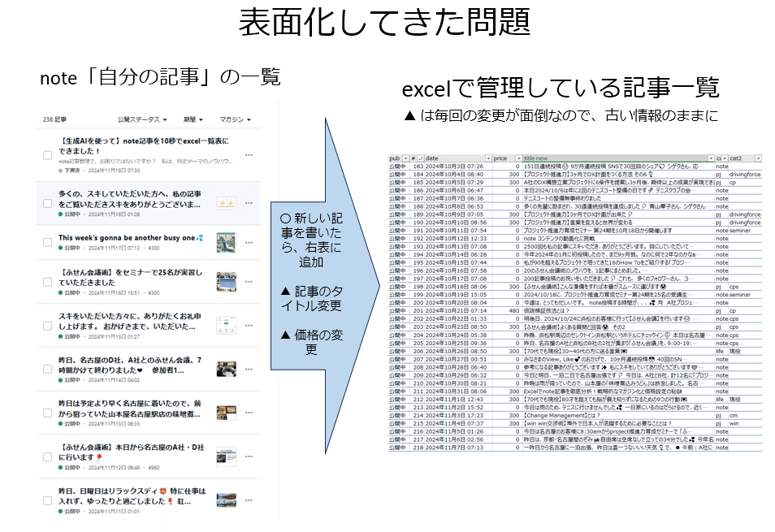
Task: Click thumbnail of 本日から名古屋のA社・D社 article
Action: 227,456
